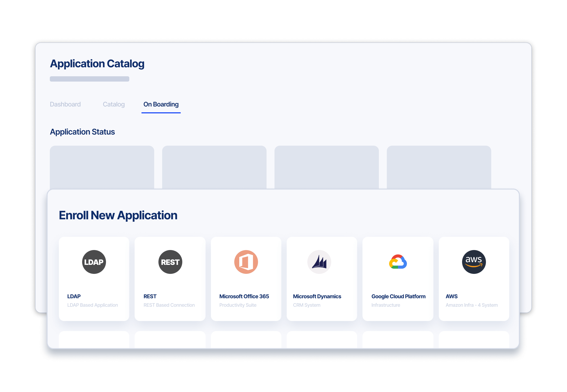Click the Enroll New Application heading

coord(118,215)
